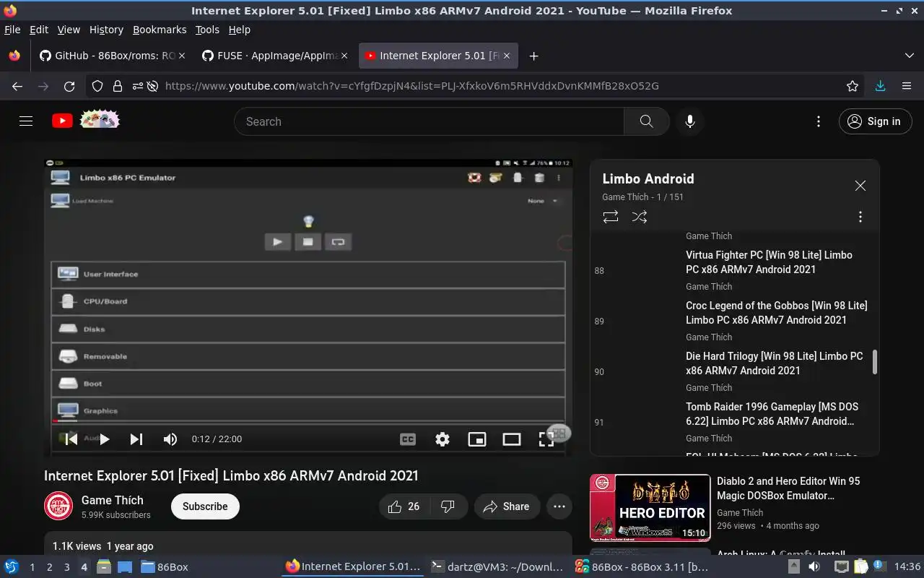Image resolution: width=924 pixels, height=578 pixels.
Task: Enable the miniplayer
Action: (477, 439)
